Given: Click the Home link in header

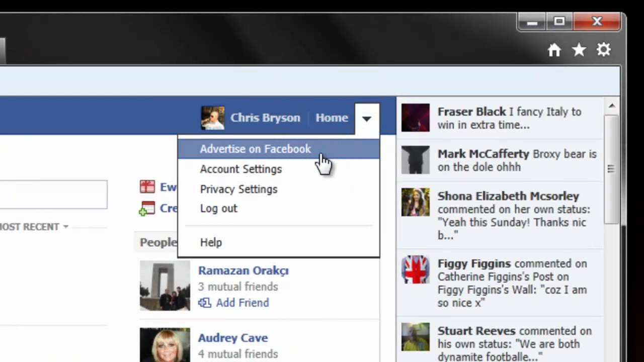Looking at the screenshot, I should (x=332, y=118).
